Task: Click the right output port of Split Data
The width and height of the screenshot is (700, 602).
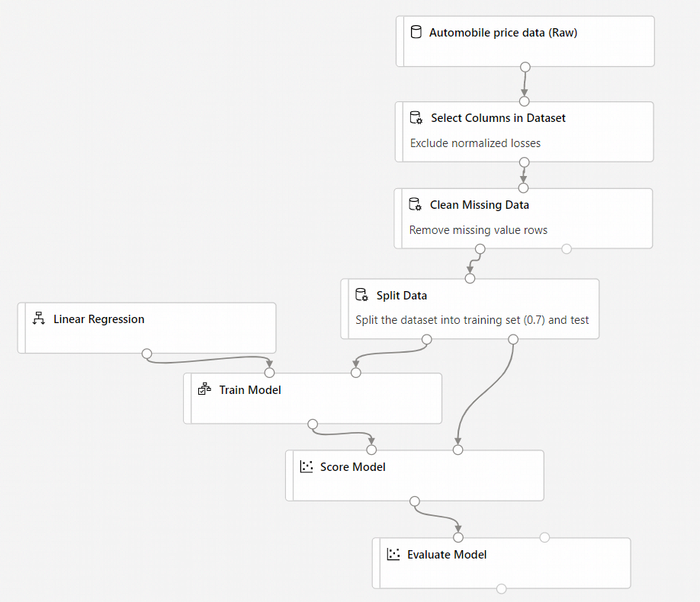Action: pyautogui.click(x=513, y=339)
